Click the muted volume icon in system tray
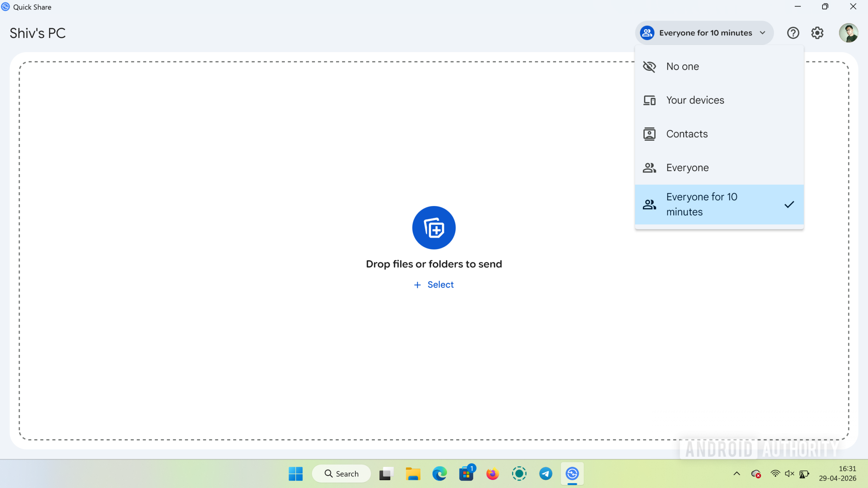 coord(789,473)
